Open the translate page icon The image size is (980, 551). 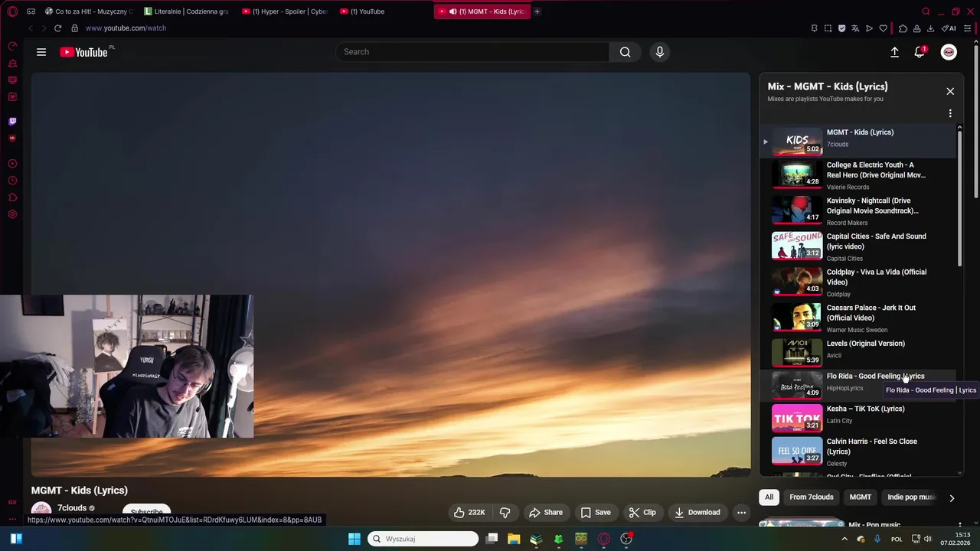(855, 28)
